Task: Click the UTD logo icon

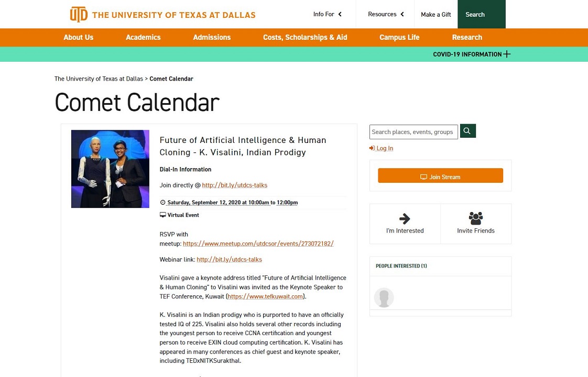Action: pyautogui.click(x=79, y=14)
